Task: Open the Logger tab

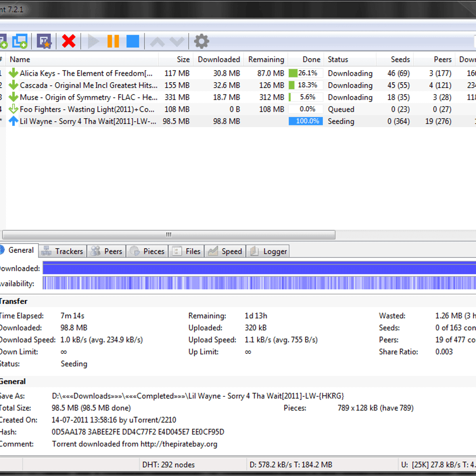Action: pyautogui.click(x=269, y=251)
